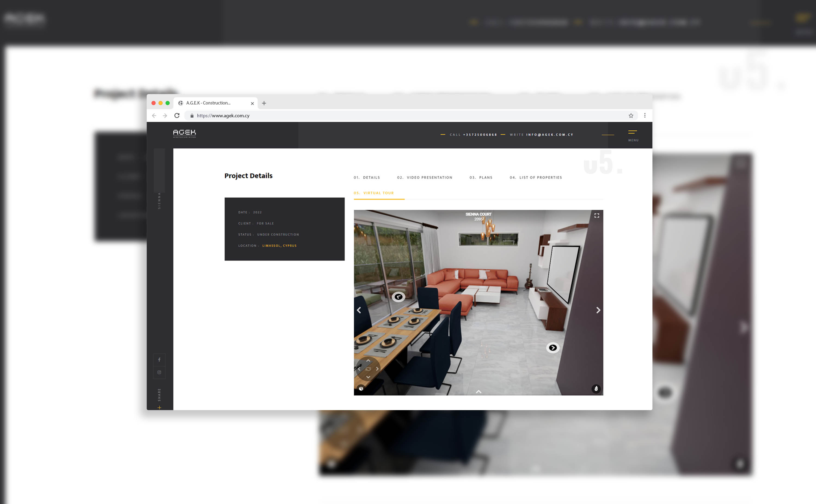Go to the next tour panorama with the right arrow
This screenshot has height=504, width=816.
[598, 310]
